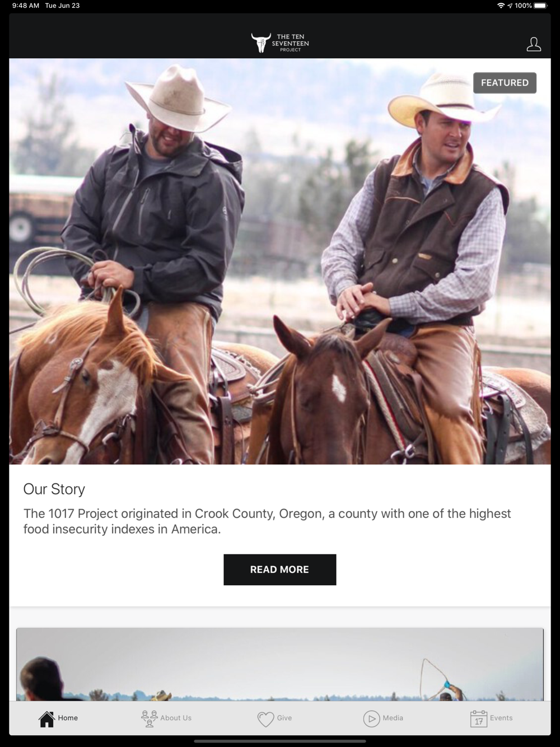Open the Media play icon
This screenshot has height=747, width=560.
[371, 718]
